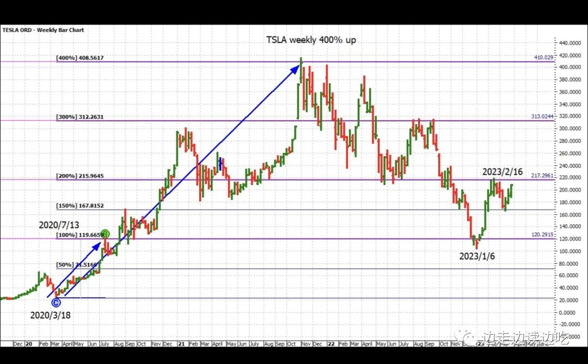
Task: Click the '21' year label on the time axis
Action: click(x=181, y=344)
